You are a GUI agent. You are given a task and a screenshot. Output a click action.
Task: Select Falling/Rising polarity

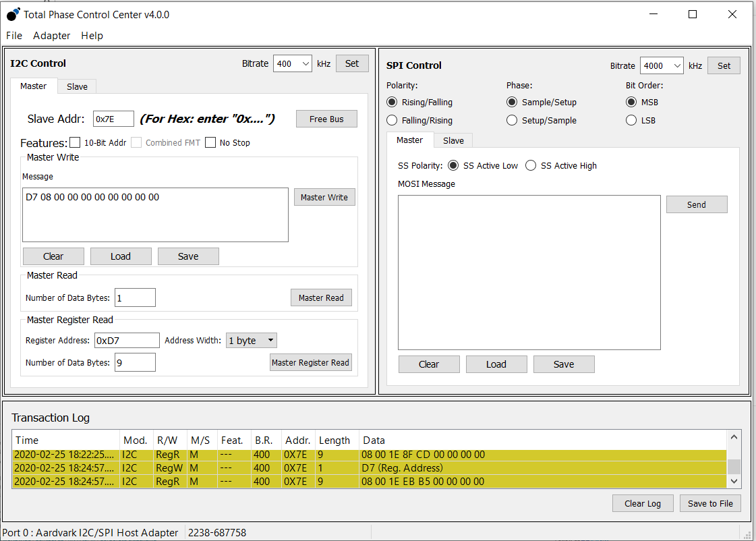[x=392, y=120]
